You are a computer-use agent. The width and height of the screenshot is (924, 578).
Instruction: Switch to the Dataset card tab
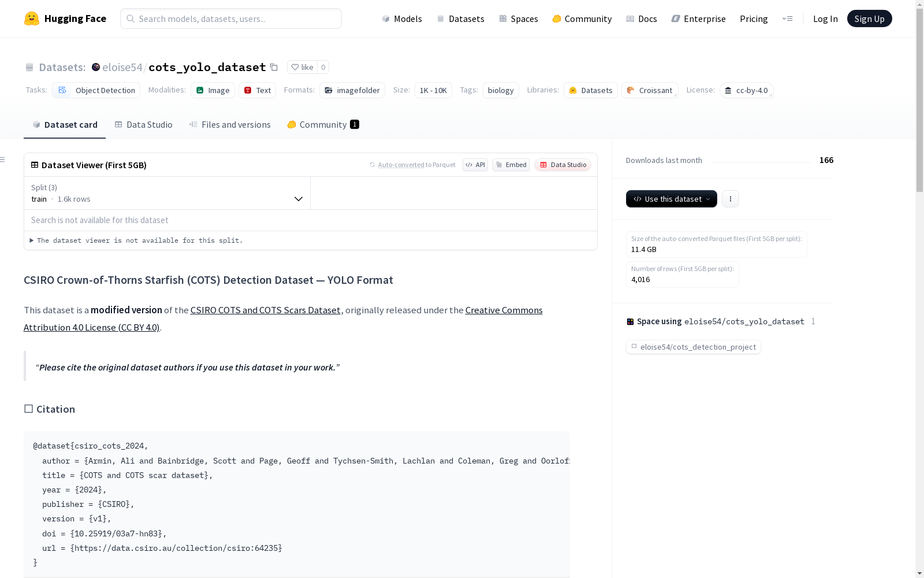[65, 124]
